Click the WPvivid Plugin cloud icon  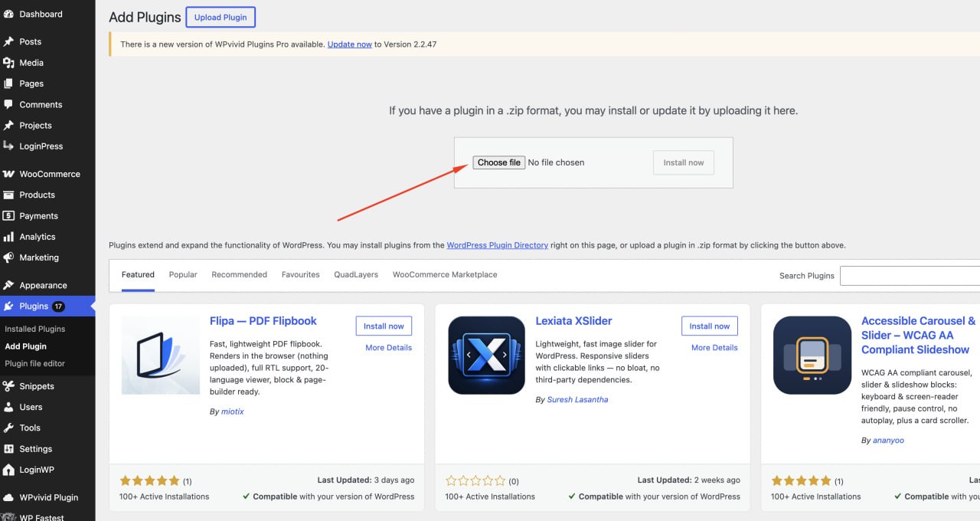coord(8,497)
